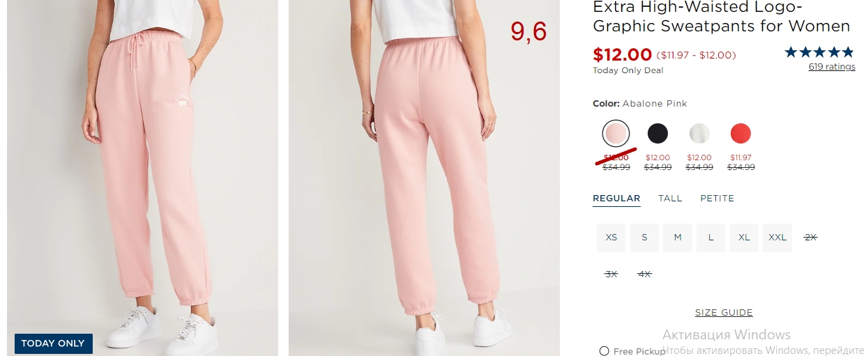The height and width of the screenshot is (356, 868).
Task: Select size XXL
Action: coord(777,238)
